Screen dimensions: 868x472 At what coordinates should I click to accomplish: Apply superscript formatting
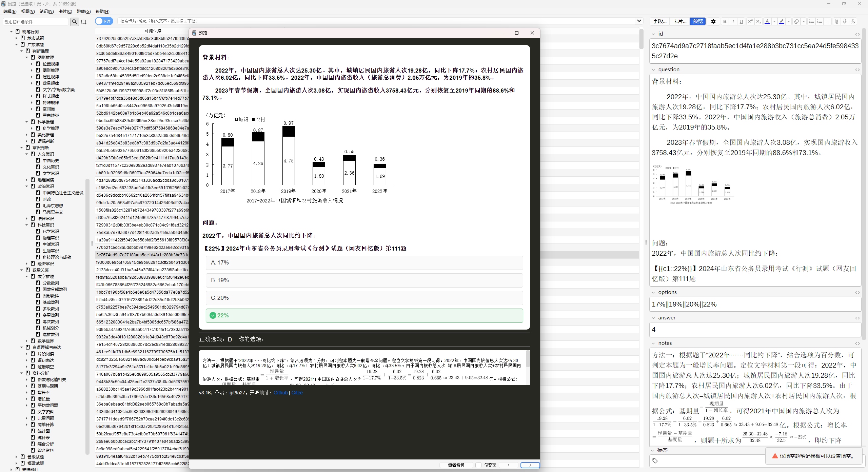click(x=750, y=21)
